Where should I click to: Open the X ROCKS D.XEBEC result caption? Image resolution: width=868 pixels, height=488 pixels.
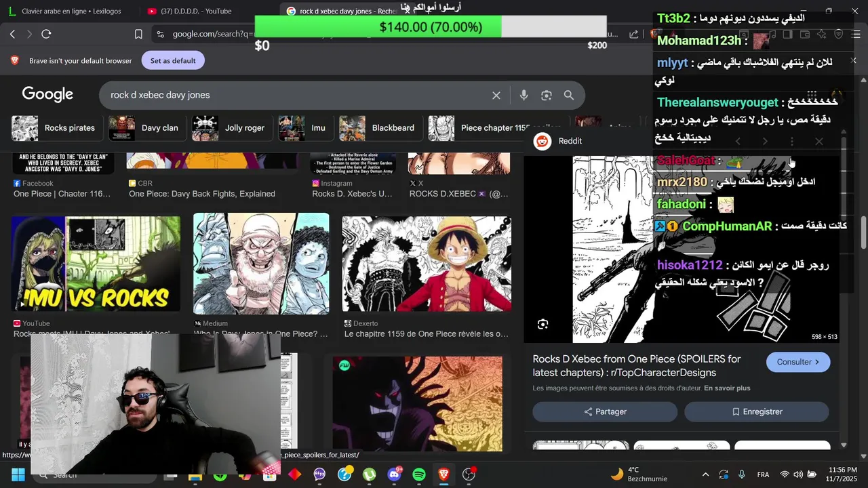(x=459, y=194)
